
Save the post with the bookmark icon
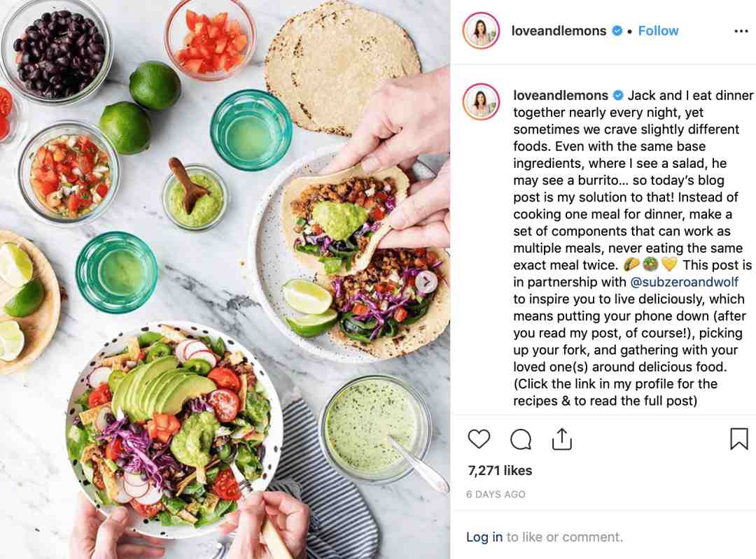coord(738,439)
